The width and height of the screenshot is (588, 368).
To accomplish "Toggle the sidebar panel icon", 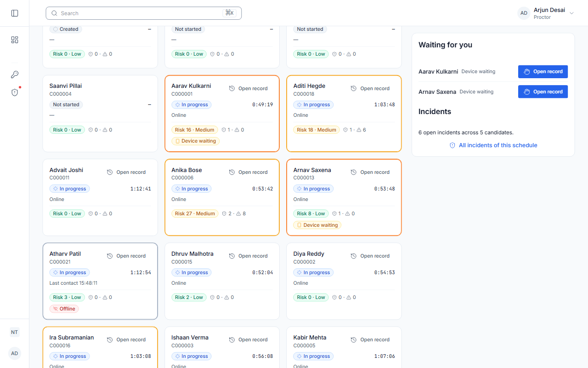I will [15, 13].
